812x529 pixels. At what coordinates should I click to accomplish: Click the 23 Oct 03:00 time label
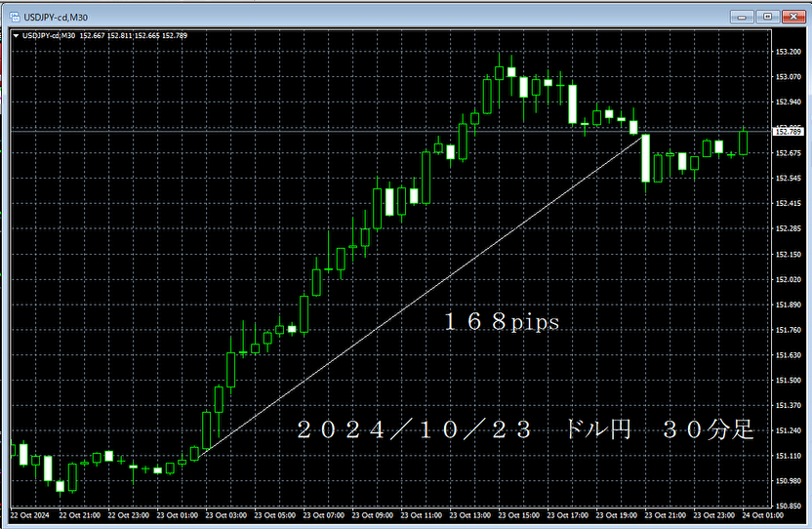[225, 515]
